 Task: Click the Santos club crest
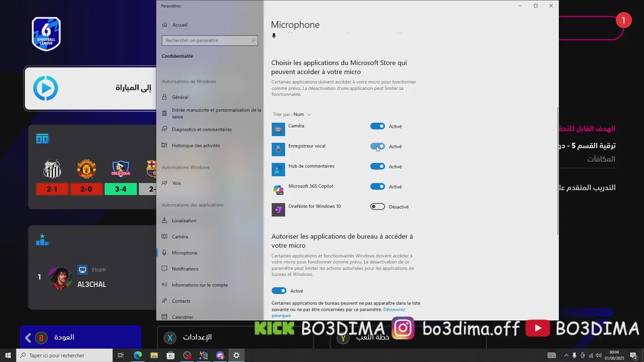pyautogui.click(x=52, y=169)
